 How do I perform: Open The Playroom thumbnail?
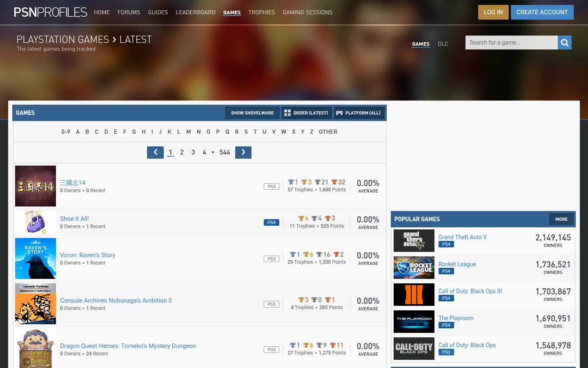(414, 321)
